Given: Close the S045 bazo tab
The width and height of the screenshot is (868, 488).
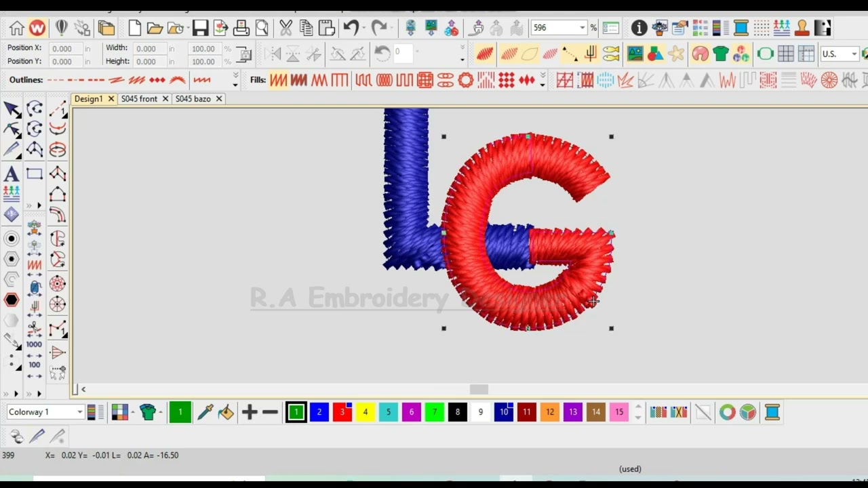Looking at the screenshot, I should (219, 99).
